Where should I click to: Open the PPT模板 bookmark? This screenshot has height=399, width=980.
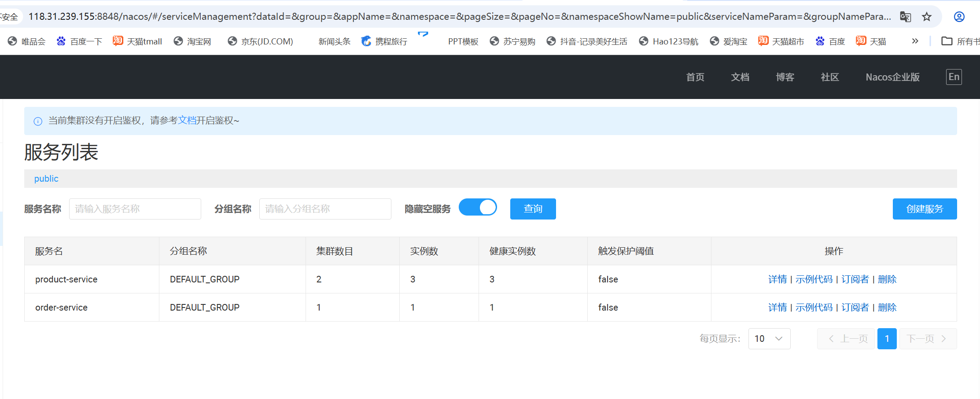(463, 41)
